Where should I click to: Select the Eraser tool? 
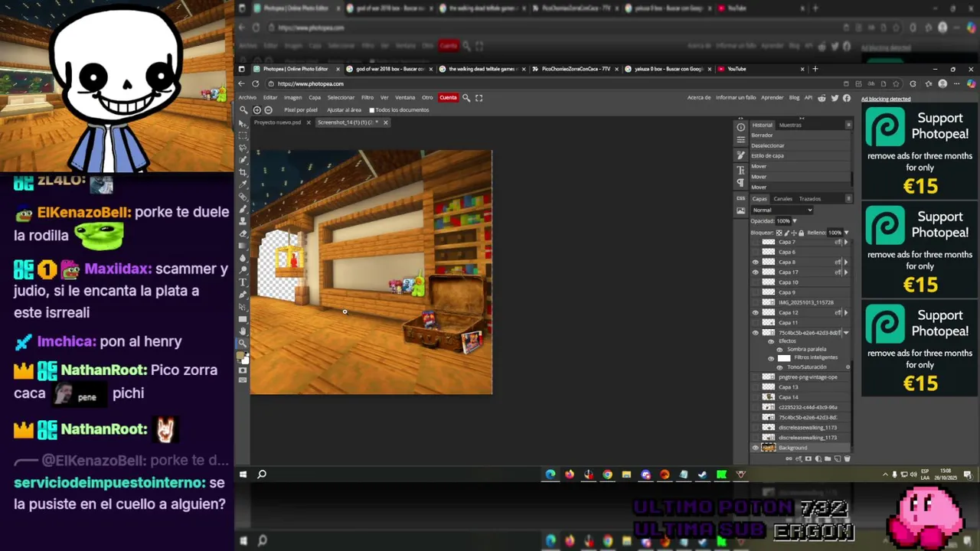click(243, 233)
